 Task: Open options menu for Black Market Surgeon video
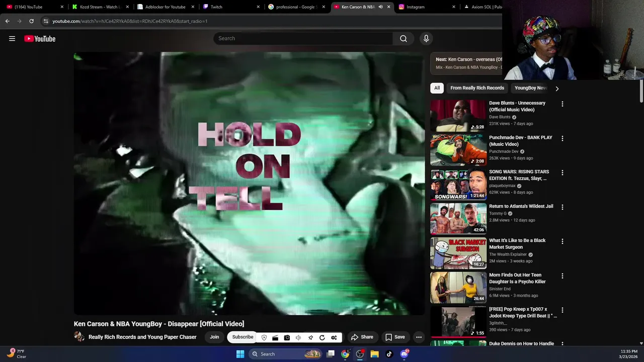point(562,241)
